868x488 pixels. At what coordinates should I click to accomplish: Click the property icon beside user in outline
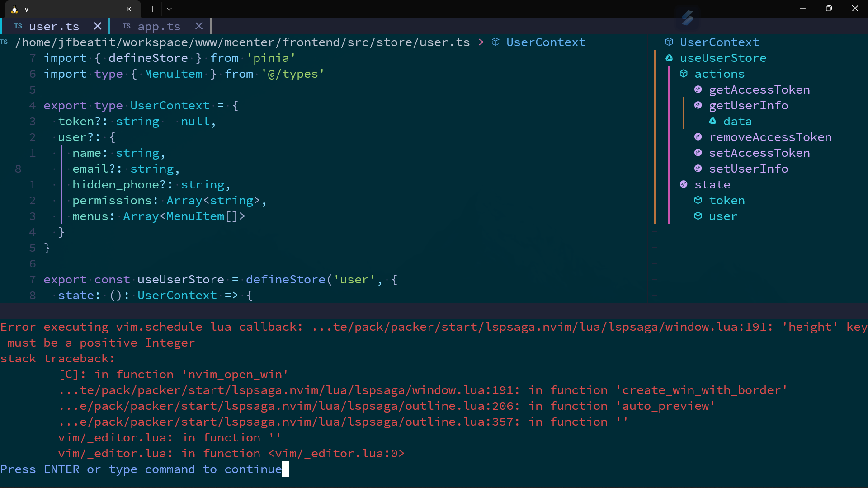pos(698,216)
